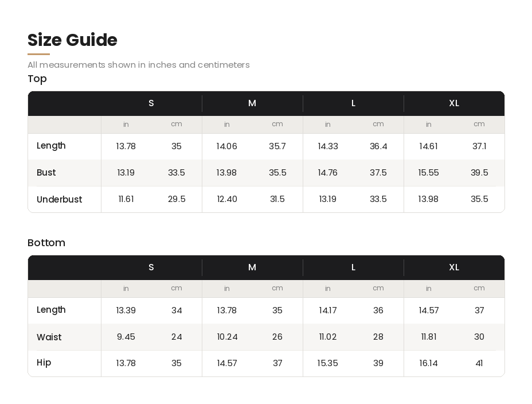Select the XL header in Bottom table

pyautogui.click(x=454, y=267)
